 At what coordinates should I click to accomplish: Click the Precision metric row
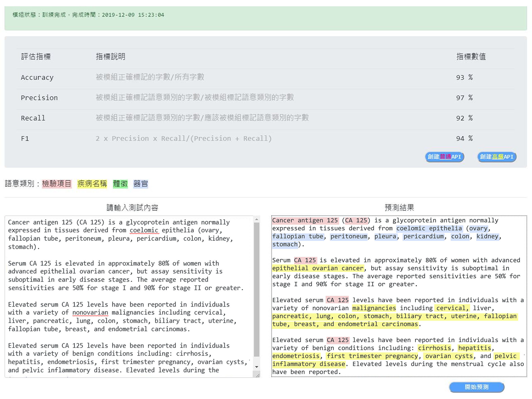coord(266,98)
